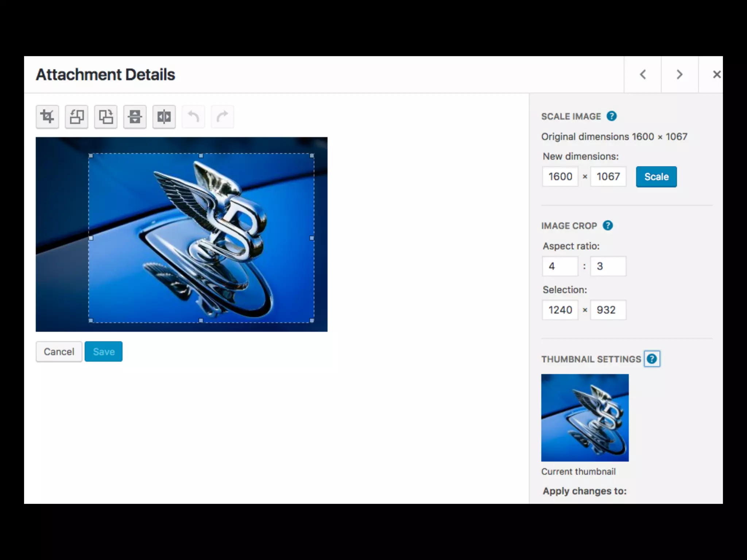Open Image Crop help icon

click(x=608, y=226)
